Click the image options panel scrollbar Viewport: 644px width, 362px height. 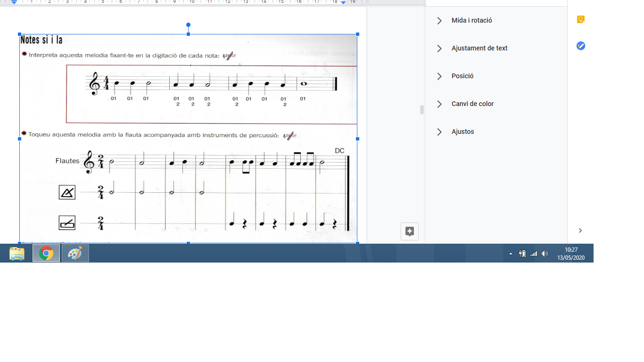421,110
